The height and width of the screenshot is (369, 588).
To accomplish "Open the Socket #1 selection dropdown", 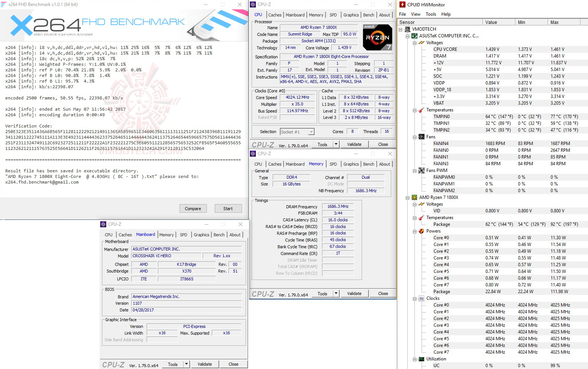I will tap(311, 132).
